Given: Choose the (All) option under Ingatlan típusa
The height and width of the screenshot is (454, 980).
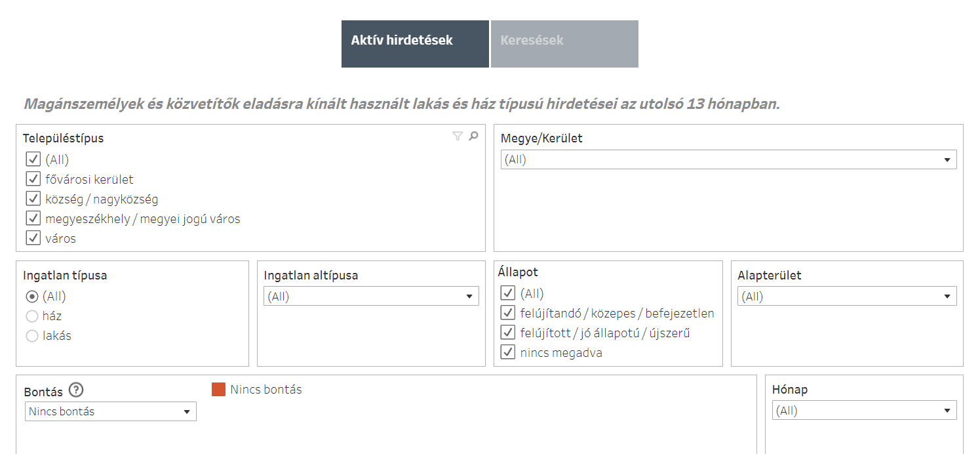Looking at the screenshot, I should pyautogui.click(x=32, y=297).
